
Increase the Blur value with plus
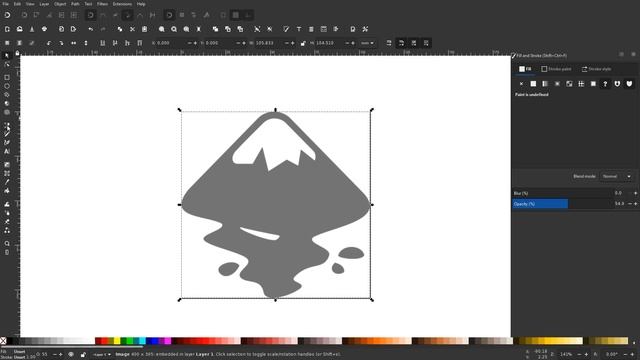[635, 193]
